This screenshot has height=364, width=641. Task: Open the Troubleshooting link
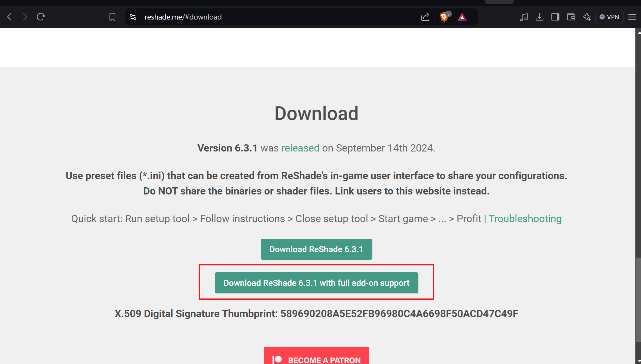click(525, 219)
